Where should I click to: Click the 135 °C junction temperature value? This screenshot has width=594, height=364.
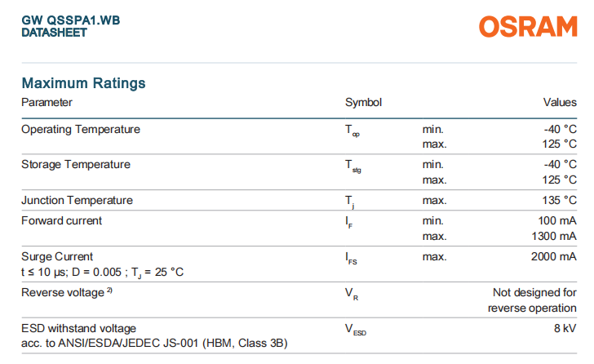click(559, 200)
